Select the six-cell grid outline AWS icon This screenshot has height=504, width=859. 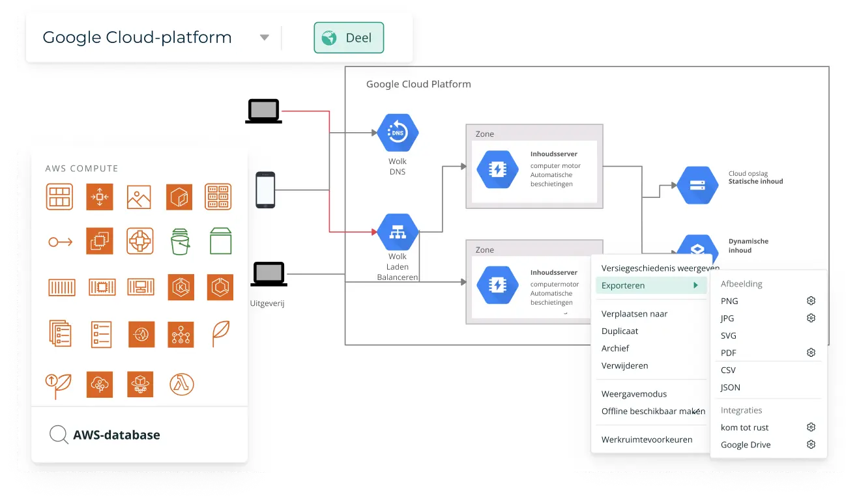click(59, 197)
